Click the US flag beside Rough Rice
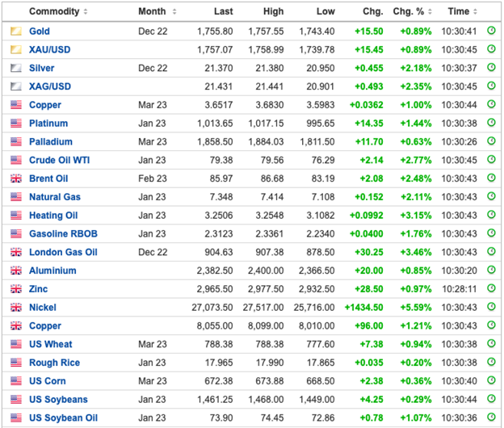 (16, 363)
